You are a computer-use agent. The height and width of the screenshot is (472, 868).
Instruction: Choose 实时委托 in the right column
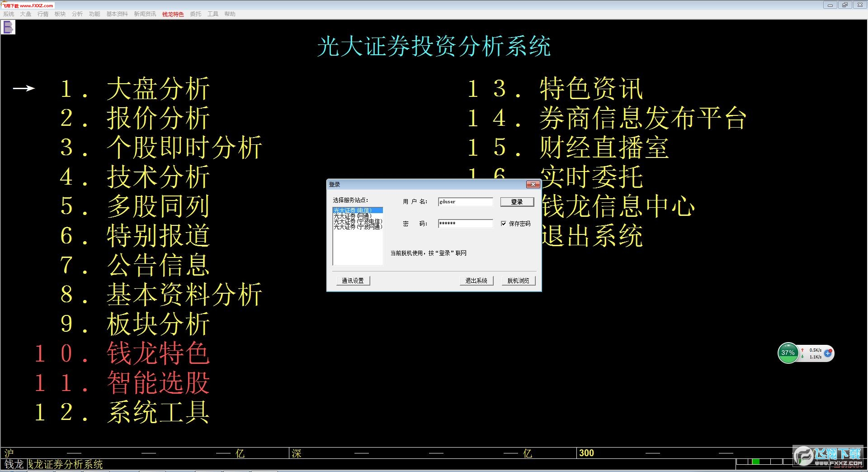click(x=592, y=177)
